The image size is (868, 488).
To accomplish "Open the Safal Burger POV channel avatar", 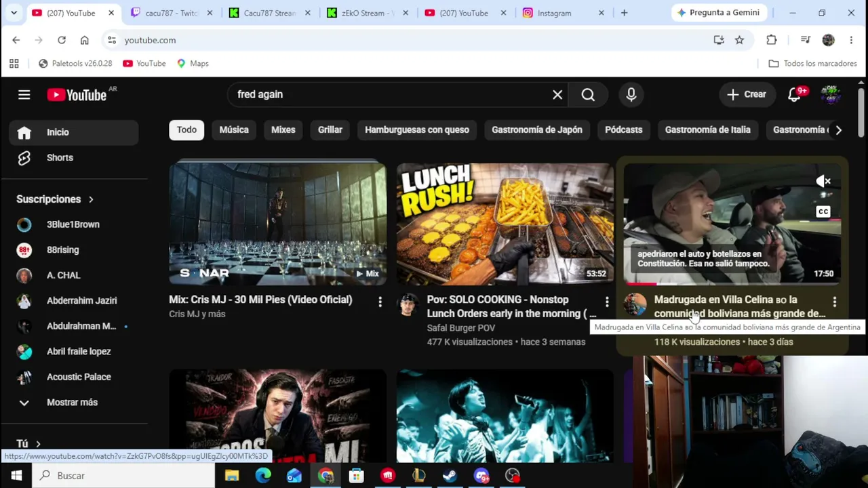I will click(x=408, y=305).
